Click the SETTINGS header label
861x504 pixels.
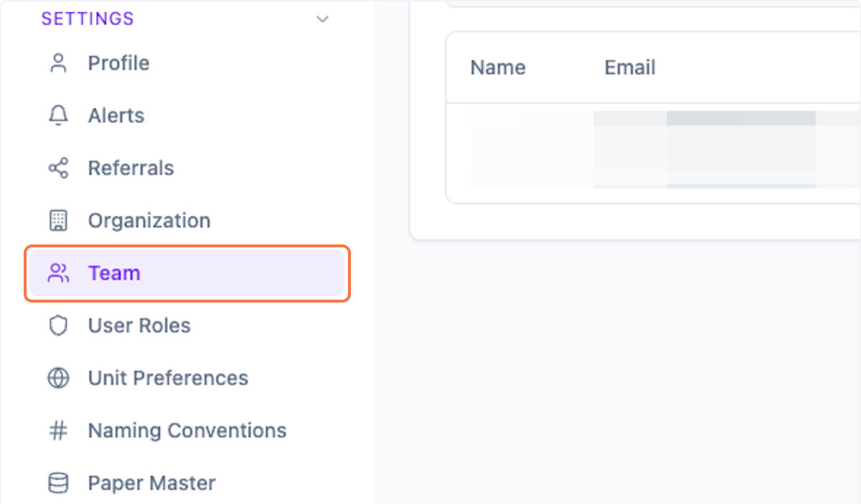point(87,19)
